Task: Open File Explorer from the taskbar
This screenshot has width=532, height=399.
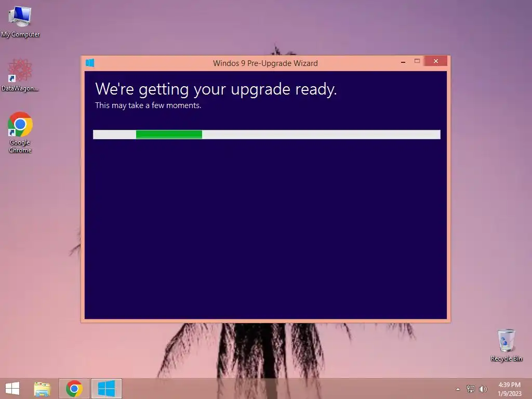Action: (x=42, y=389)
